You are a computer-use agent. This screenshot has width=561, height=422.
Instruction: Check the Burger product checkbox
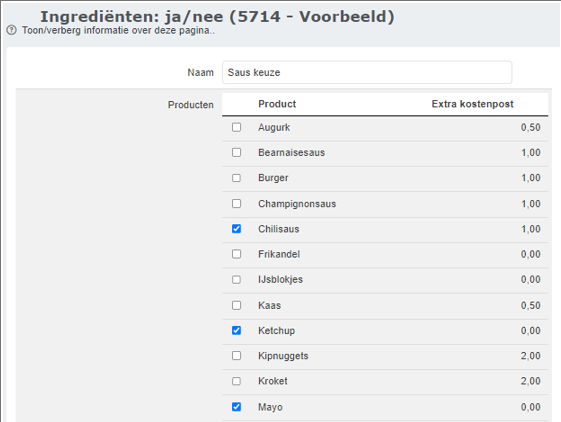(x=236, y=178)
